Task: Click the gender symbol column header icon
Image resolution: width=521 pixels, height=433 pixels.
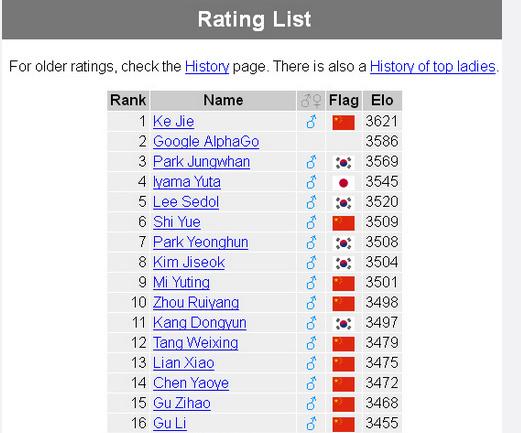Action: pos(311,100)
